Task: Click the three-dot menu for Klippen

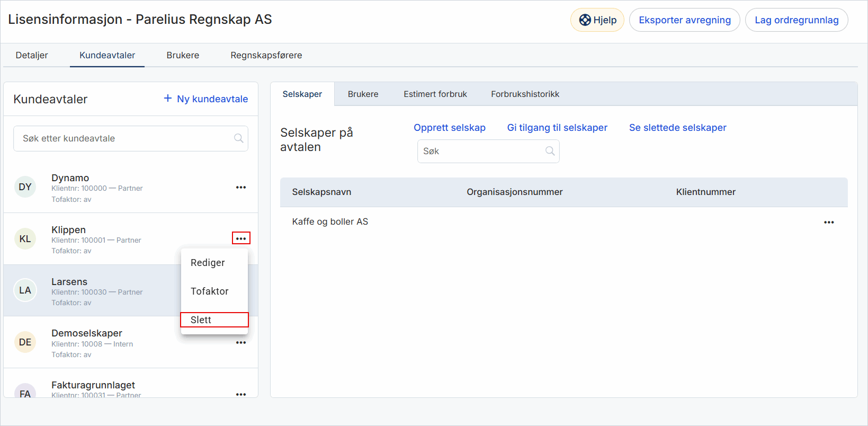Action: click(241, 238)
